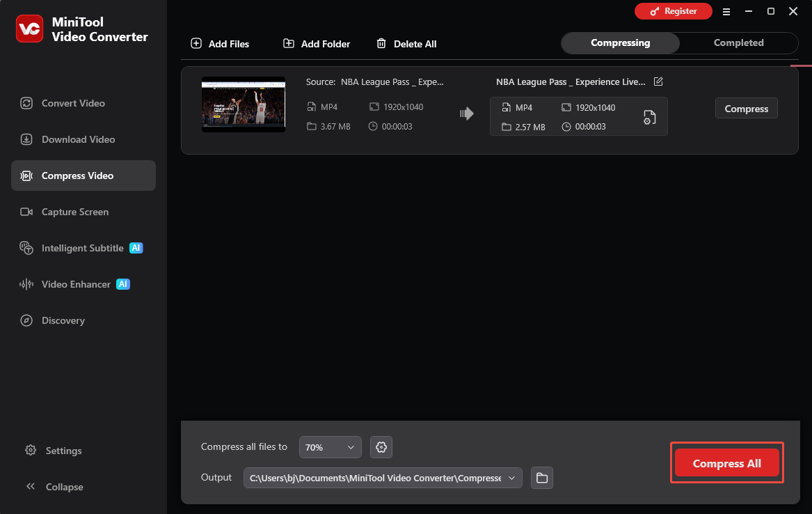812x514 pixels.
Task: Open the Video Enhancer tool
Action: click(83, 284)
